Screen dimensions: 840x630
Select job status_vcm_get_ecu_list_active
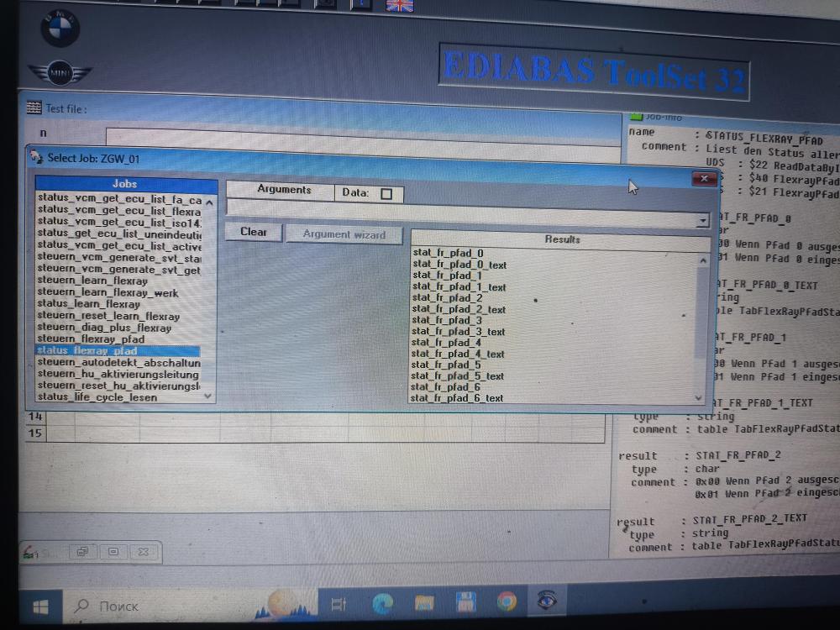[x=119, y=246]
